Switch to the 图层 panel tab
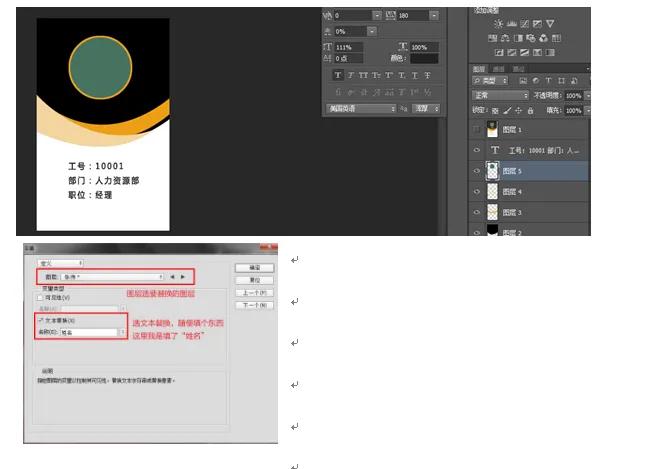Viewport: 646px width, 469px height. pyautogui.click(x=479, y=69)
